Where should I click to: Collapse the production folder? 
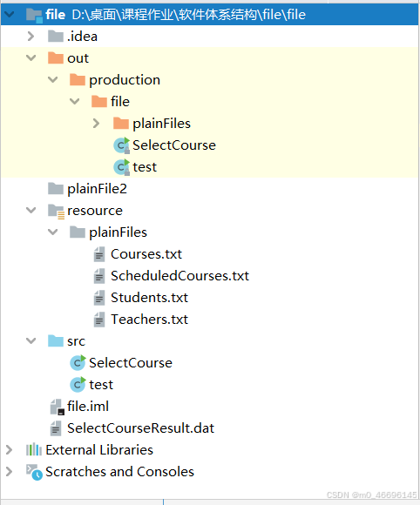[53, 79]
